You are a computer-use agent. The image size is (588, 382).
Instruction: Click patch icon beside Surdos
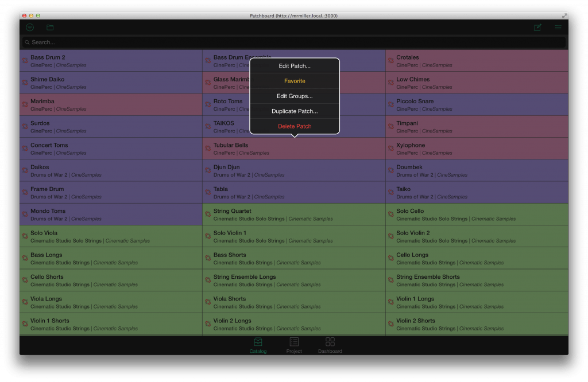pos(25,127)
